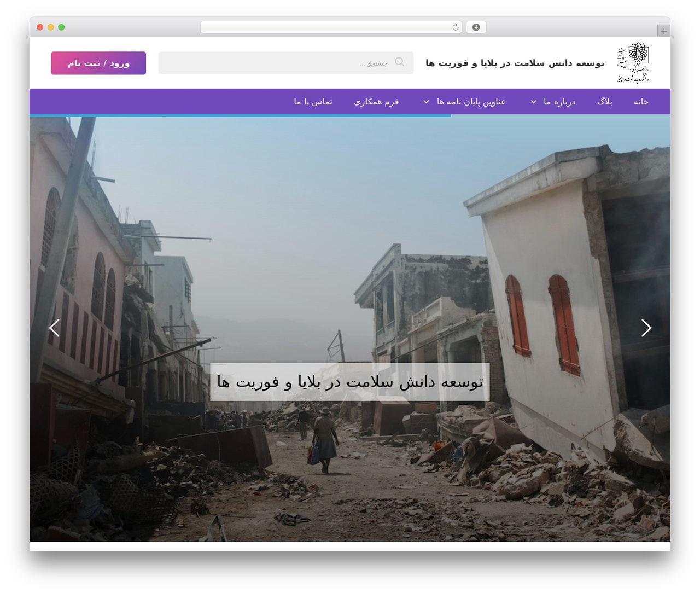Click the university logo in header
700x593 pixels.
pos(633,63)
